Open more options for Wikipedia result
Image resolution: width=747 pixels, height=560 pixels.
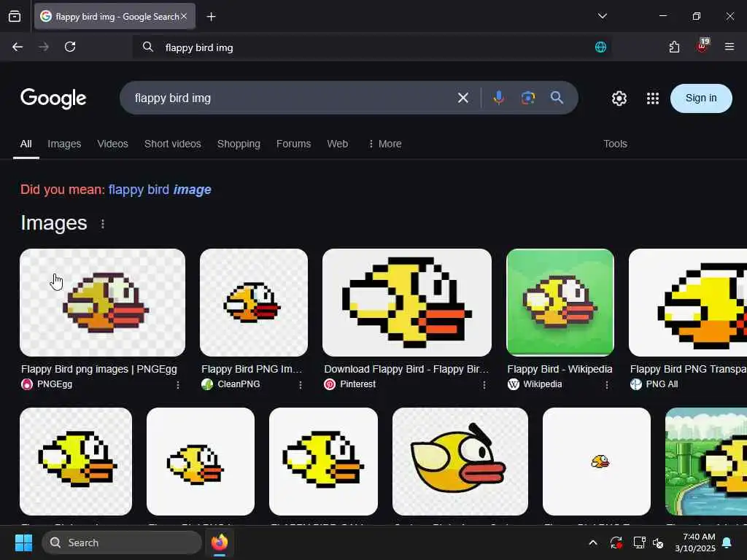tap(606, 385)
